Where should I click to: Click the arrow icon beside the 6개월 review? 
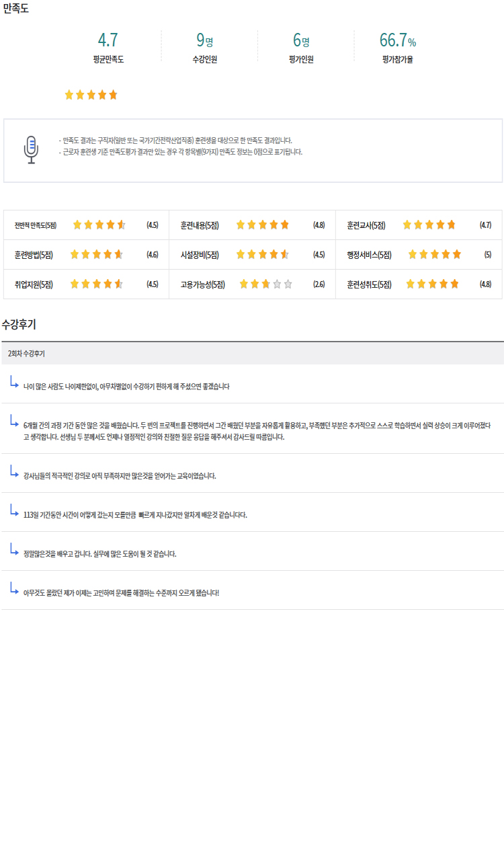click(x=14, y=421)
